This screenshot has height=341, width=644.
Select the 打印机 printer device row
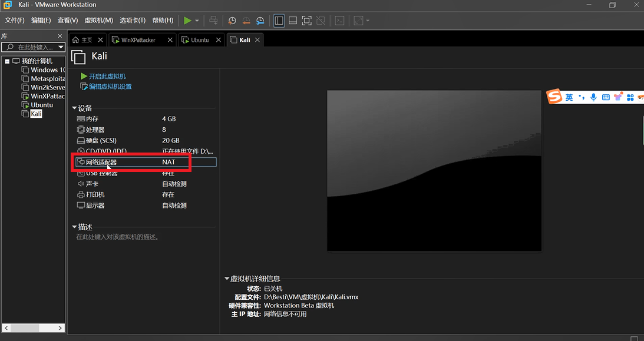click(x=146, y=194)
